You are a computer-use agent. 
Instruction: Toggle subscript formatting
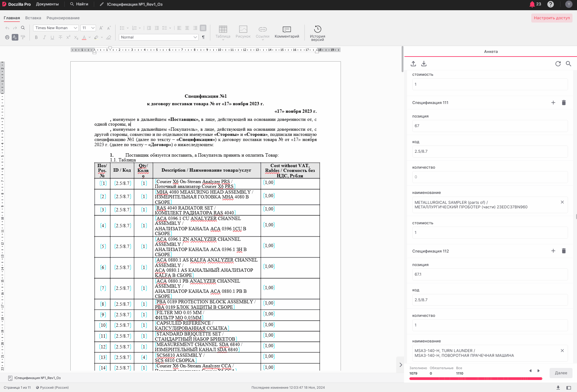click(x=76, y=37)
